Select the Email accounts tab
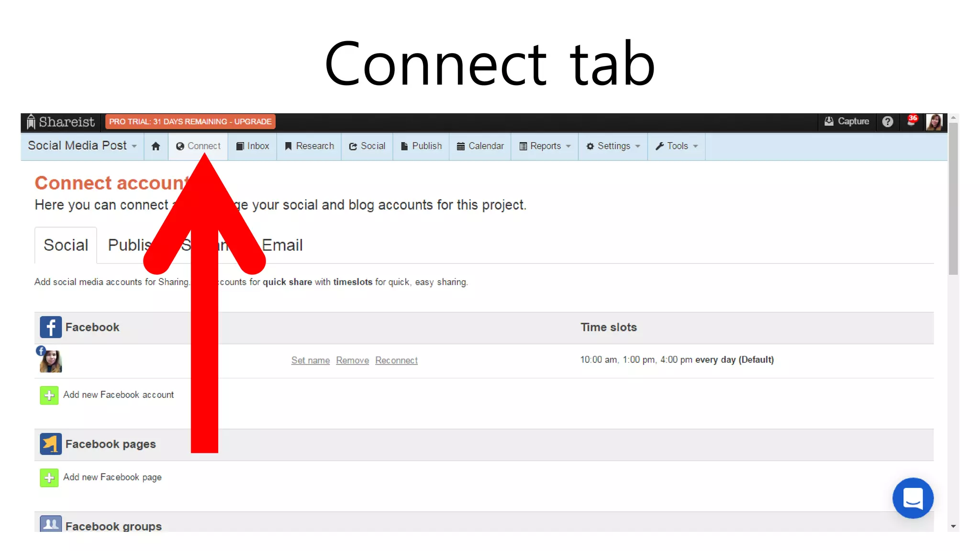Image resolution: width=980 pixels, height=551 pixels. [x=282, y=245]
